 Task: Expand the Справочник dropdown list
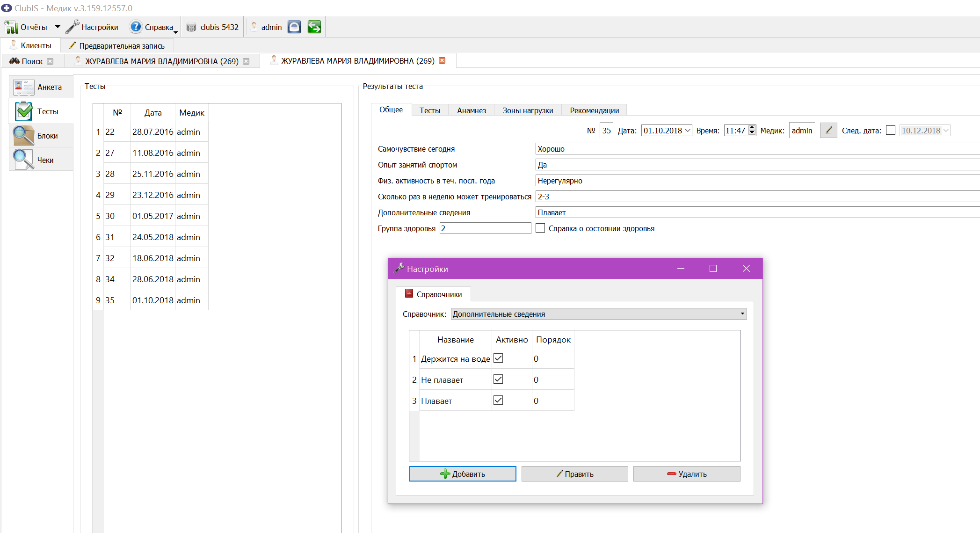742,314
